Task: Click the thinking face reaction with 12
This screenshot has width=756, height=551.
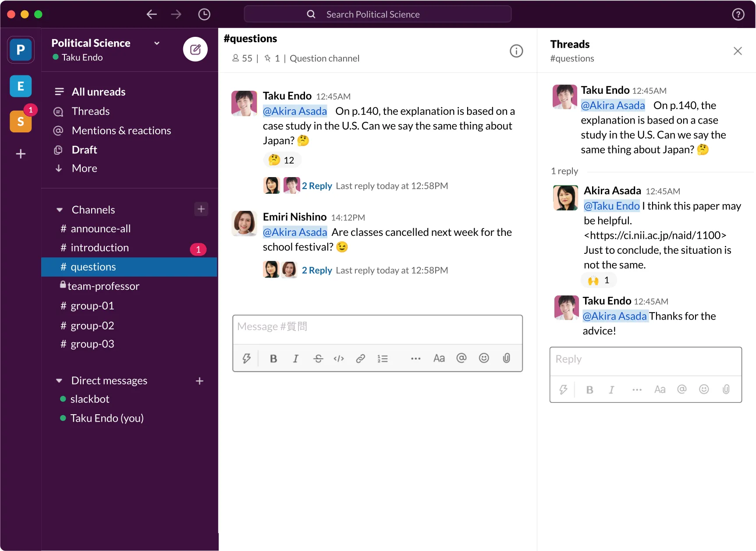Action: pos(282,160)
